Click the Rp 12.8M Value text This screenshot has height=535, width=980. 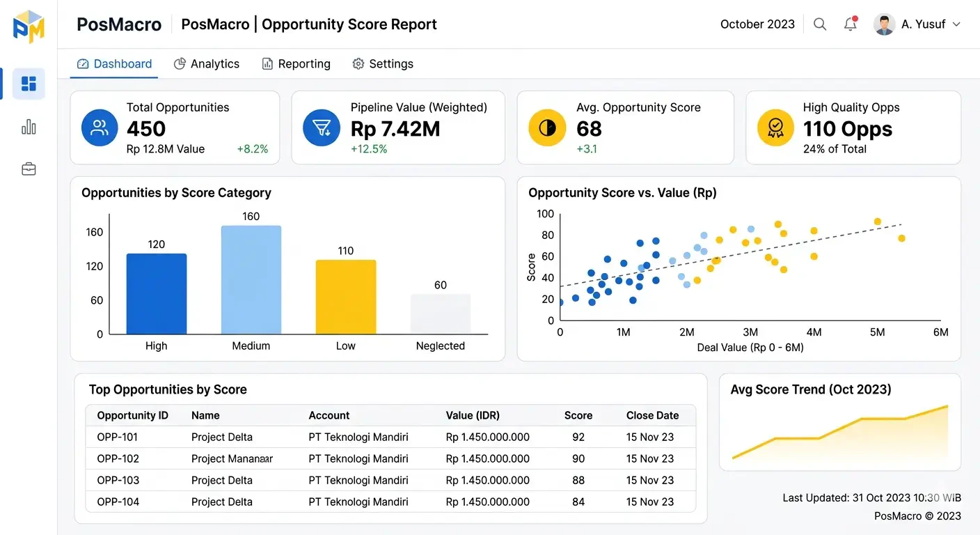click(166, 149)
